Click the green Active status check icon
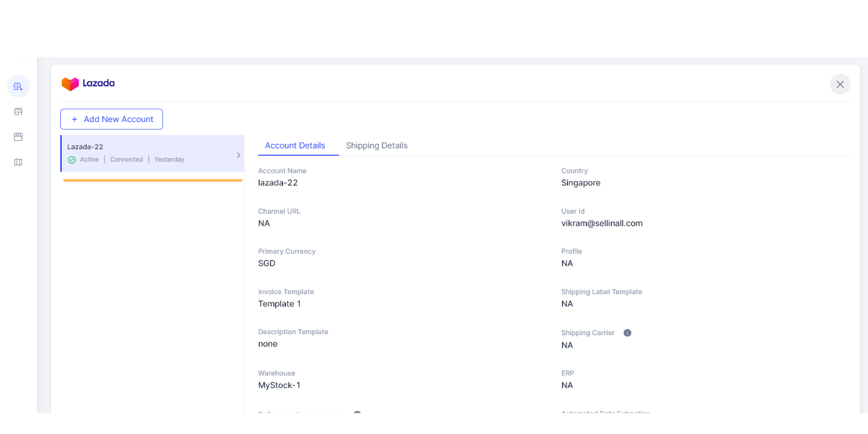This screenshot has height=434, width=868. click(72, 159)
